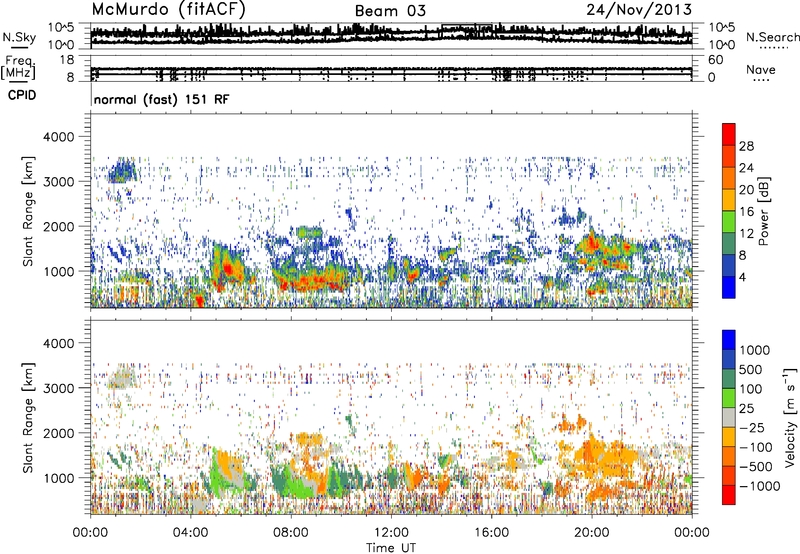Click the Nave label
800x554 pixels.
[x=761, y=69]
